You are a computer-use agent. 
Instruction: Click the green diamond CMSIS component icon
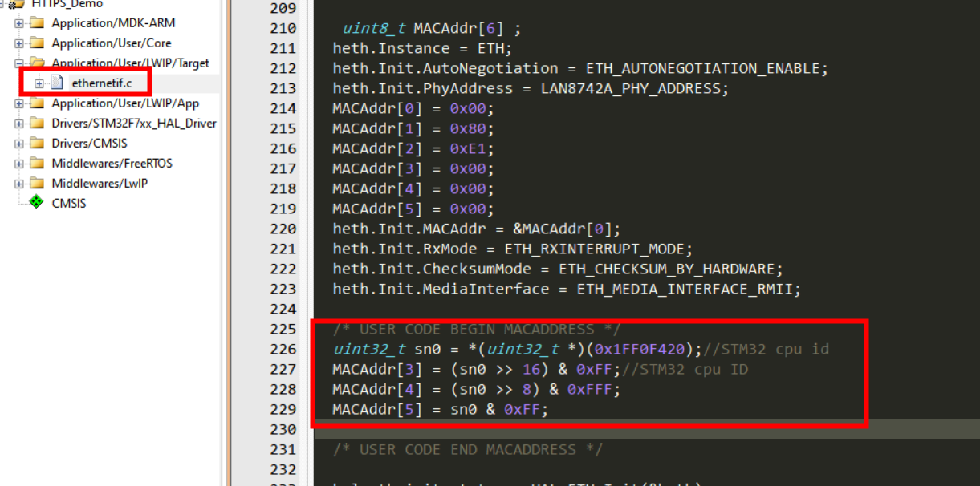click(x=36, y=203)
